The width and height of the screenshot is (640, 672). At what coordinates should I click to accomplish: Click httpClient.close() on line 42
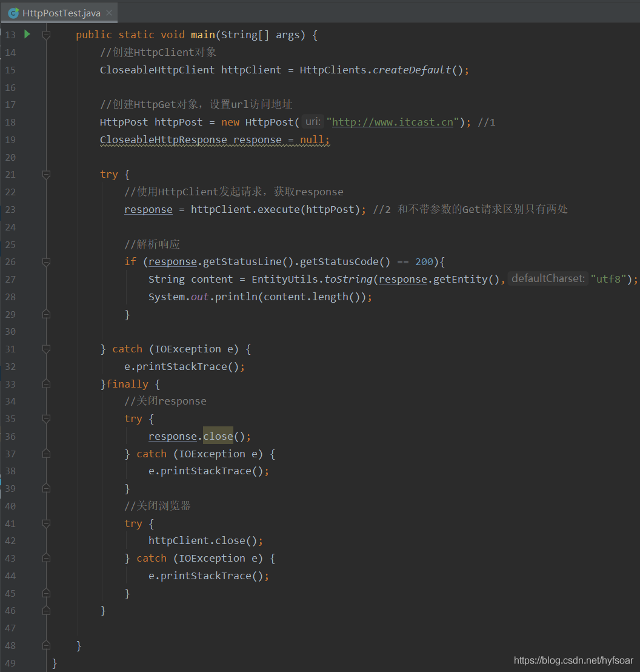pos(202,541)
